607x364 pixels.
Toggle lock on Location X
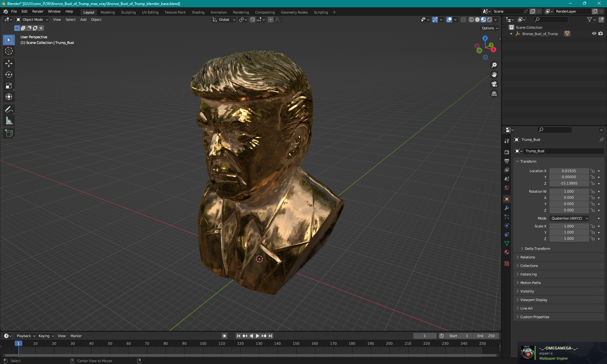593,171
